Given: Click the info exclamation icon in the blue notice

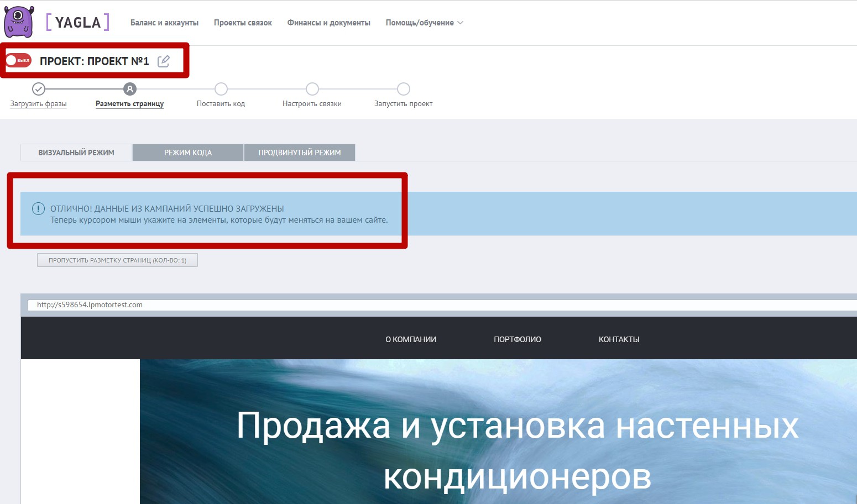Looking at the screenshot, I should (38, 208).
